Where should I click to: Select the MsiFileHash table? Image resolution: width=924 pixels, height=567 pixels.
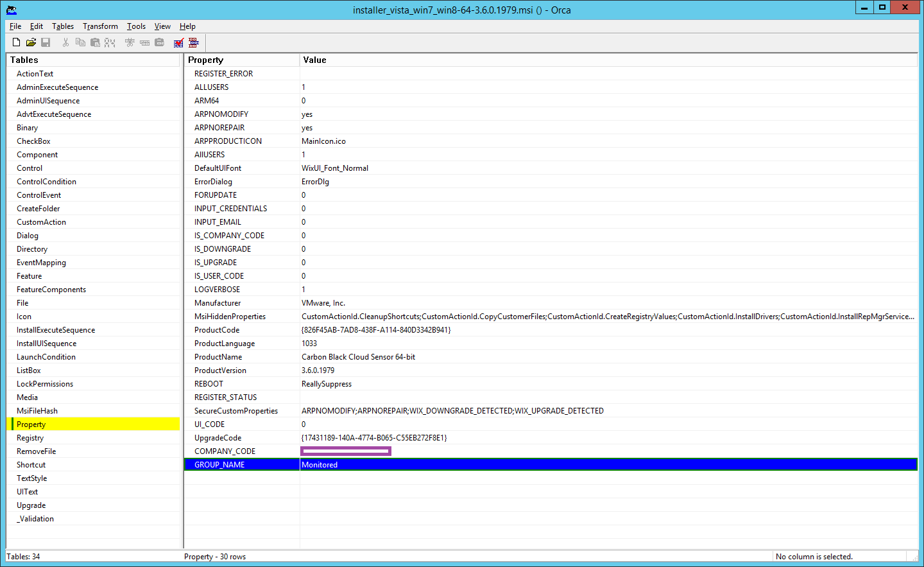pos(37,411)
